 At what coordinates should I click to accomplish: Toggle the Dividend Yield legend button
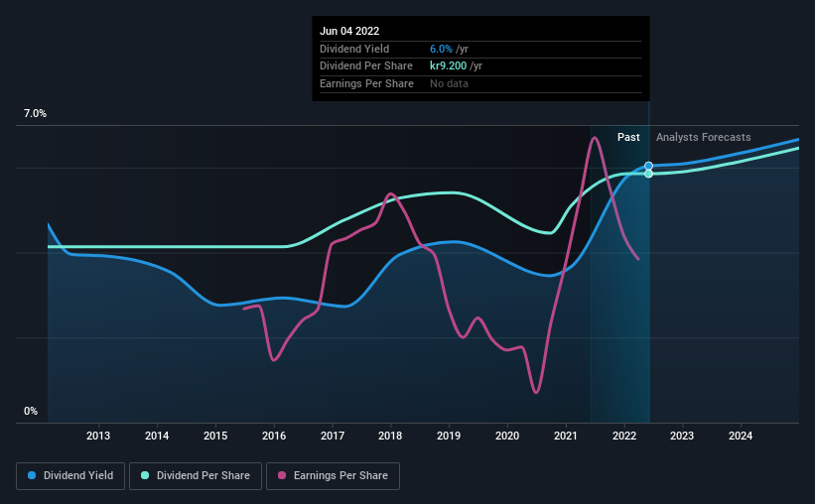70,476
